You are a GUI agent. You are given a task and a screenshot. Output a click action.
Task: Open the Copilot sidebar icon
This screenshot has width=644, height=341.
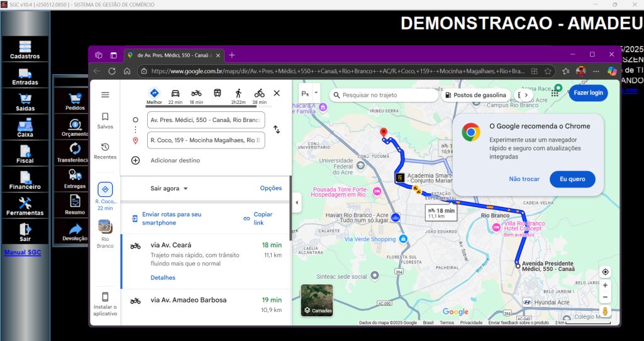pyautogui.click(x=612, y=71)
